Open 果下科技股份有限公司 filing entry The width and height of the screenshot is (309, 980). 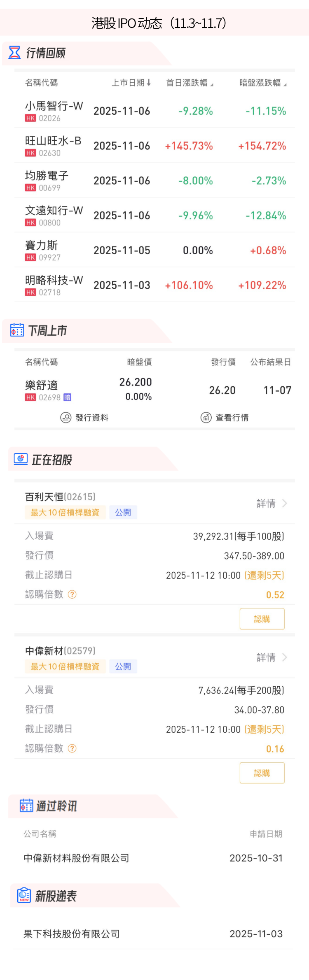pos(72,934)
